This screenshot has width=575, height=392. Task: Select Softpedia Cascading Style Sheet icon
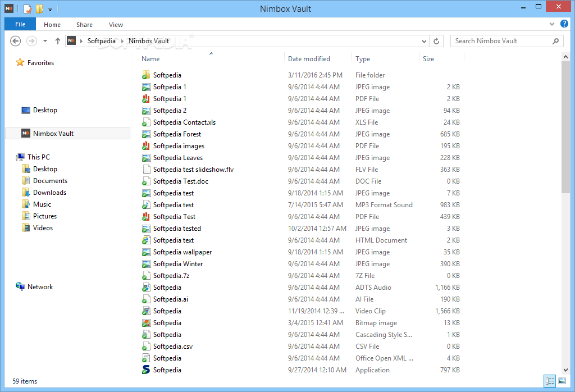146,334
